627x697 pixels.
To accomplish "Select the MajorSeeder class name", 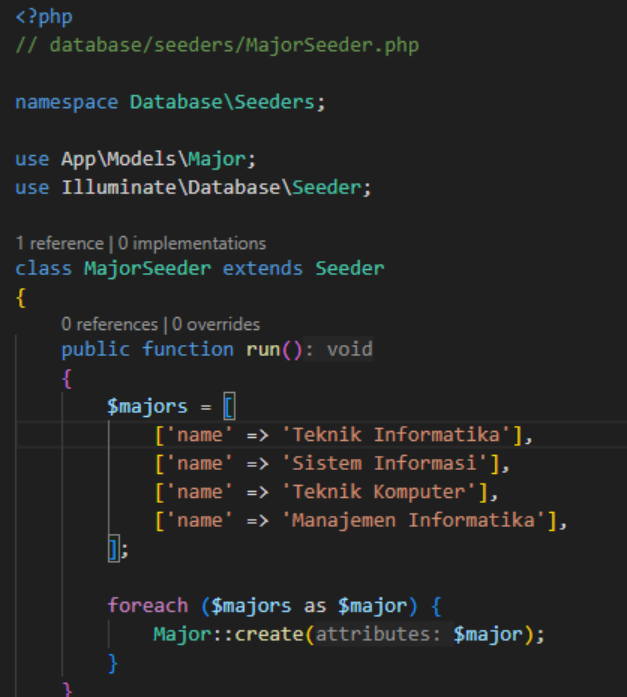I will [x=147, y=269].
